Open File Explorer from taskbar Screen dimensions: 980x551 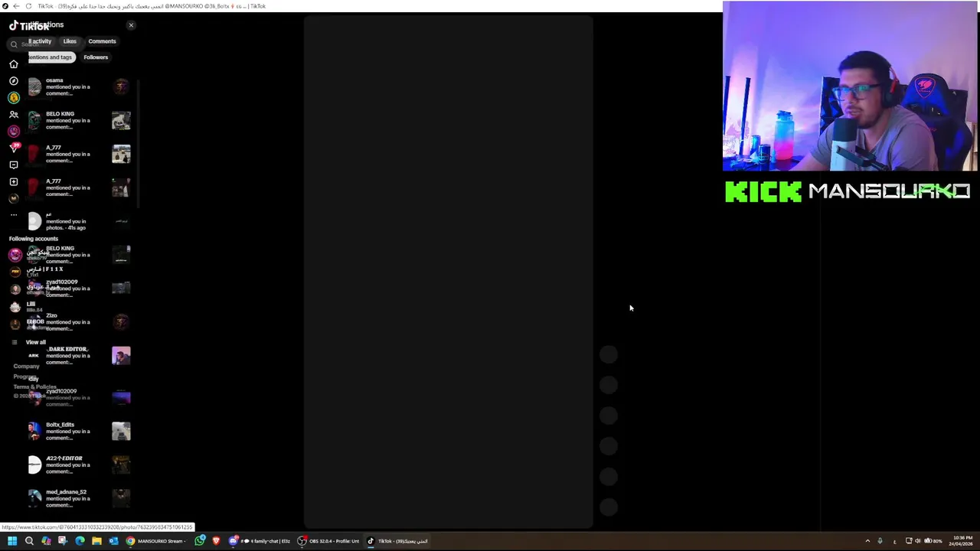pyautogui.click(x=96, y=541)
